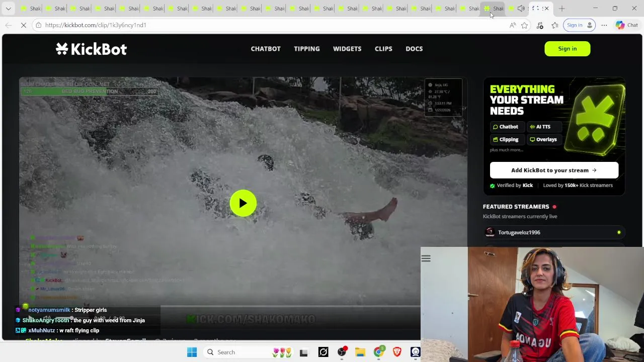Viewport: 644px width, 362px height.
Task: Click the media control music icon
Action: click(540, 25)
